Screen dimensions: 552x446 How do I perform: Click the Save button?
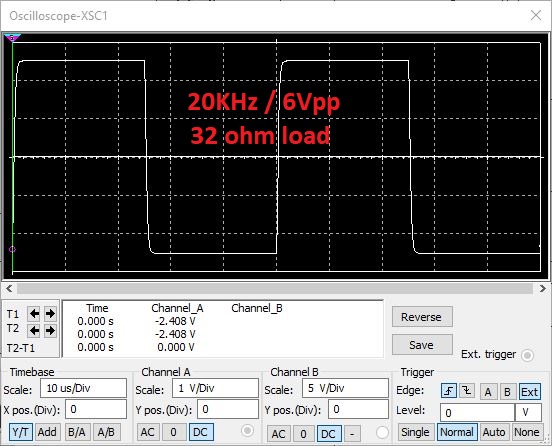point(422,345)
